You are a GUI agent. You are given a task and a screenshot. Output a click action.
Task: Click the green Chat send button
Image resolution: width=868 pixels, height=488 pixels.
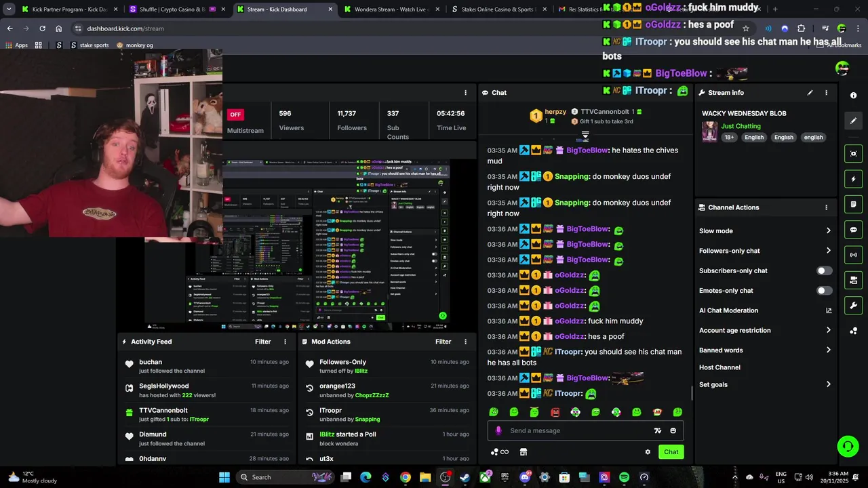[671, 452]
